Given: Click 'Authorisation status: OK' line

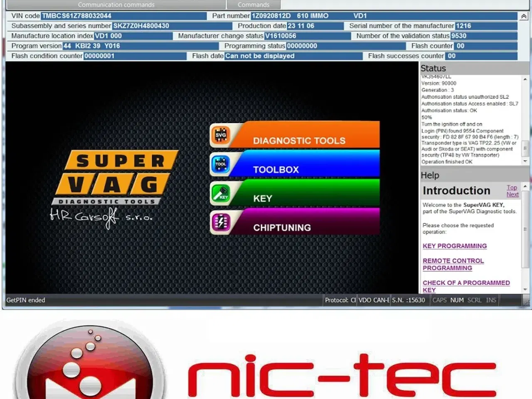Looking at the screenshot, I should point(449,110).
